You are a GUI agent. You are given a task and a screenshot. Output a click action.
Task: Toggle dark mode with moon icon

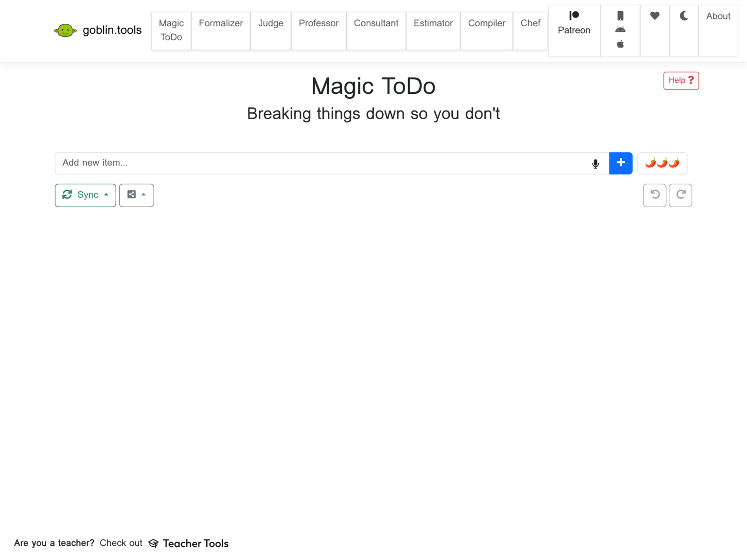pos(684,16)
